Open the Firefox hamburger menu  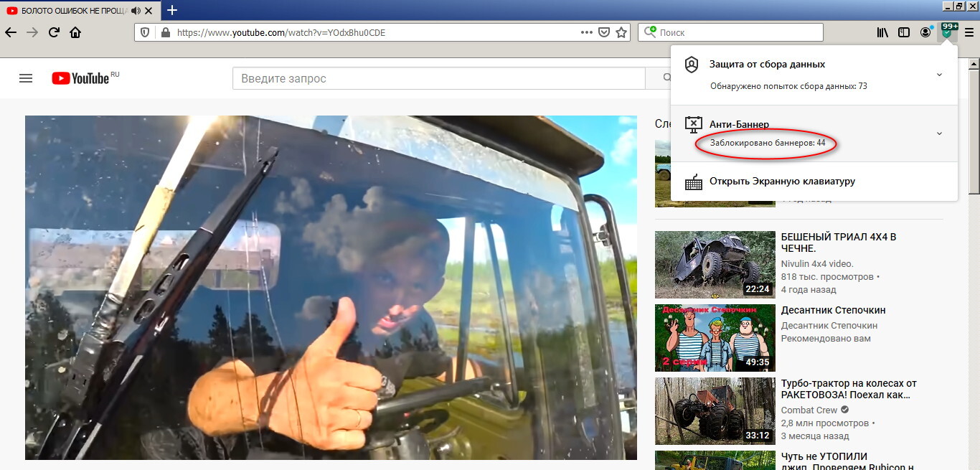(x=969, y=32)
